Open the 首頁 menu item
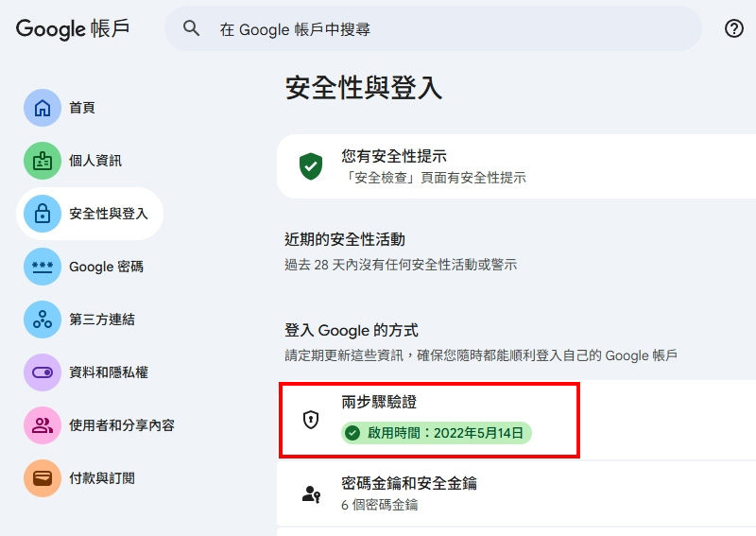 82,108
